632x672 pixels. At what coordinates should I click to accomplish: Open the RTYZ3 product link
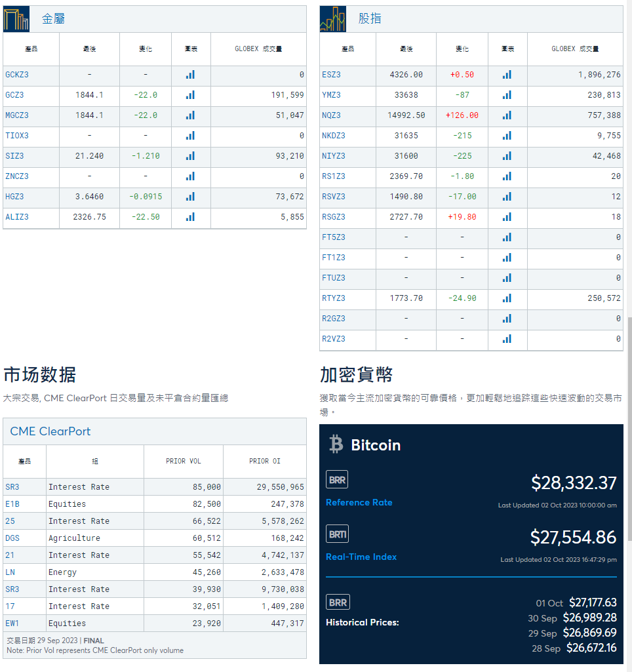(x=334, y=298)
